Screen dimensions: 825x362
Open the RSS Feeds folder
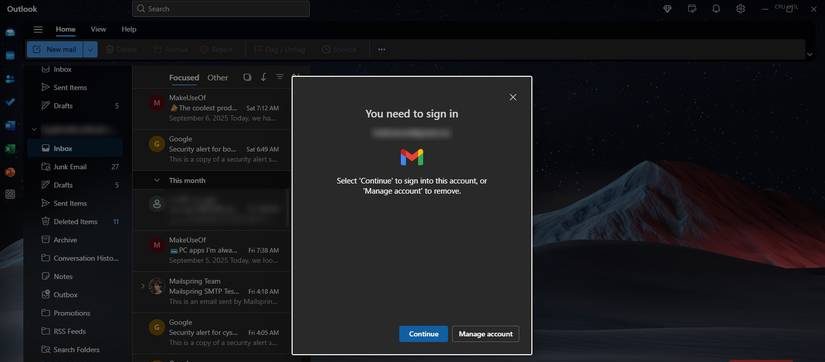(x=75, y=331)
